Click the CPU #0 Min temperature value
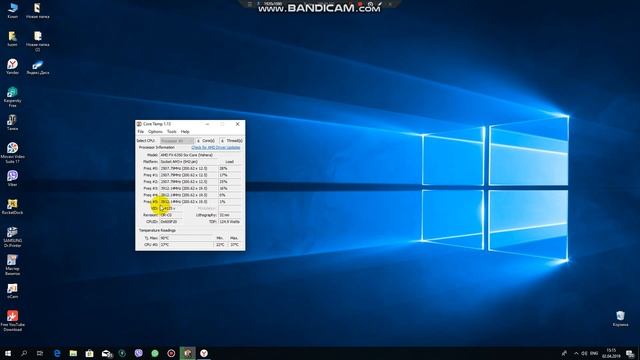Image resolution: width=640 pixels, height=360 pixels. click(x=220, y=245)
